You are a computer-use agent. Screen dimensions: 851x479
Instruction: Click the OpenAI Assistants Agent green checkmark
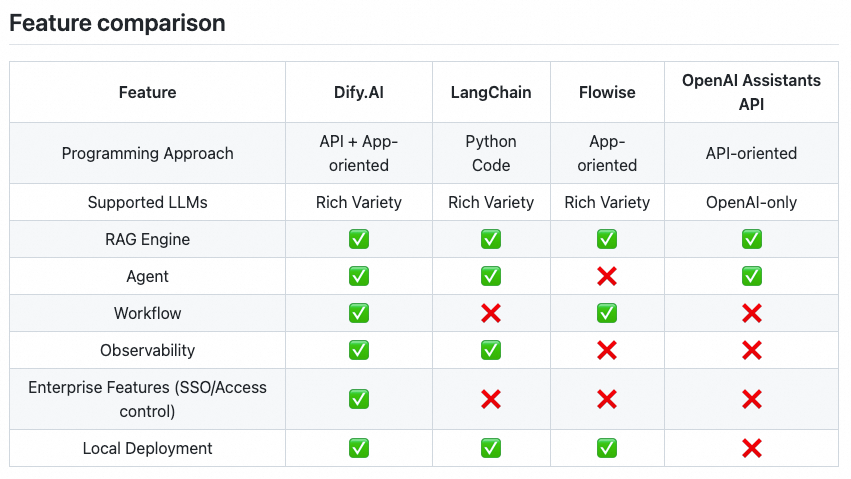[x=752, y=276]
